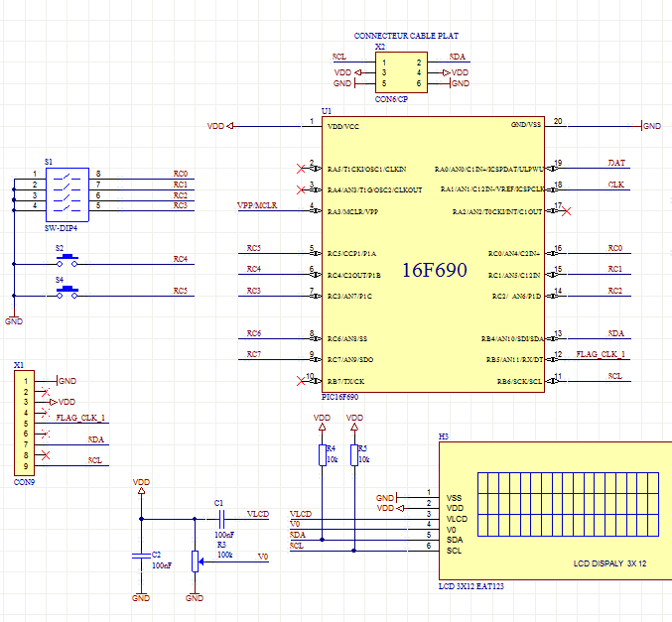Click the VDD power port above R4
This screenshot has width=672, height=622.
point(322,422)
